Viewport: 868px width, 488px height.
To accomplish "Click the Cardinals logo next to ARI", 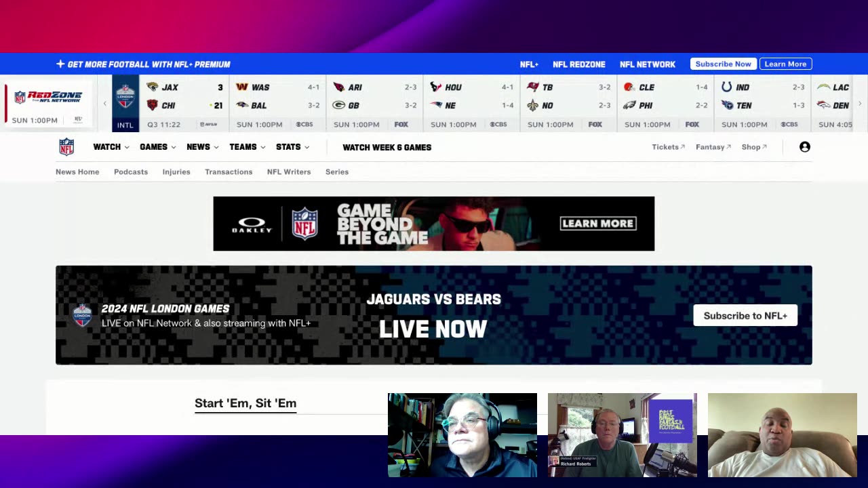I will [x=339, y=87].
